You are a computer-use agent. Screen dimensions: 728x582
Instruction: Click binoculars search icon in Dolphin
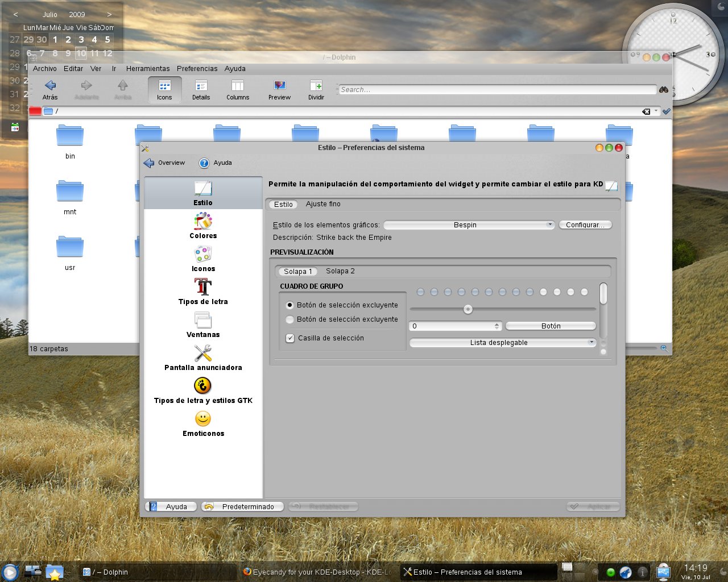[663, 90]
